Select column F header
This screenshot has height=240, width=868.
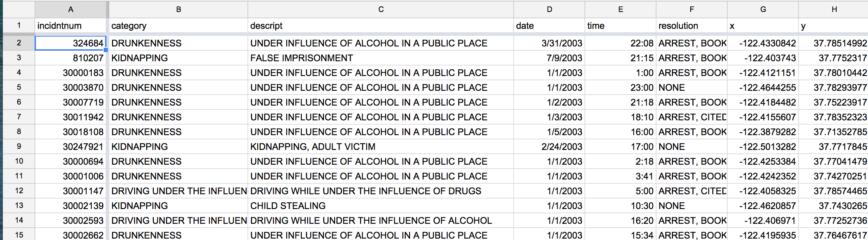[692, 10]
